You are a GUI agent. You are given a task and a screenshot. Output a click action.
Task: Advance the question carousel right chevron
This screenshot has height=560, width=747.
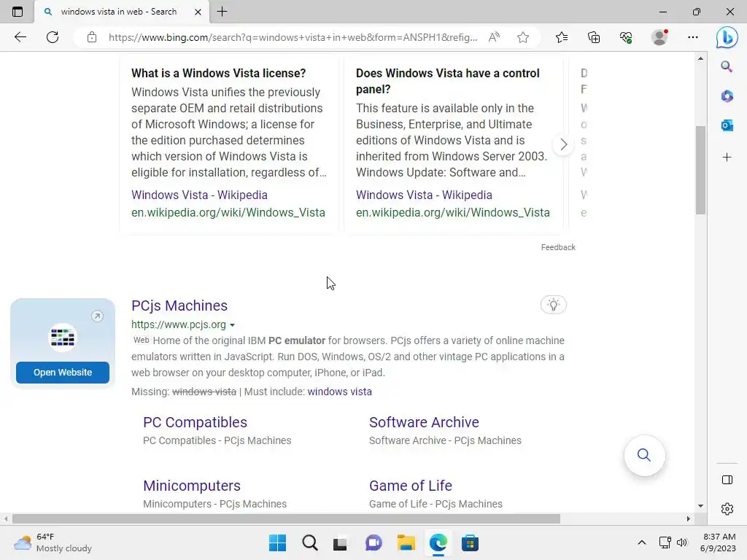[563, 144]
